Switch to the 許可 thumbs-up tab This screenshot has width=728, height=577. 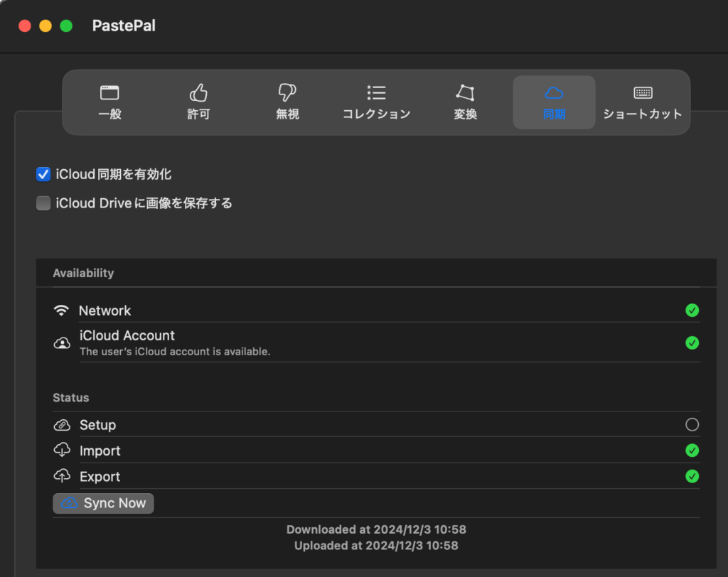click(x=198, y=102)
